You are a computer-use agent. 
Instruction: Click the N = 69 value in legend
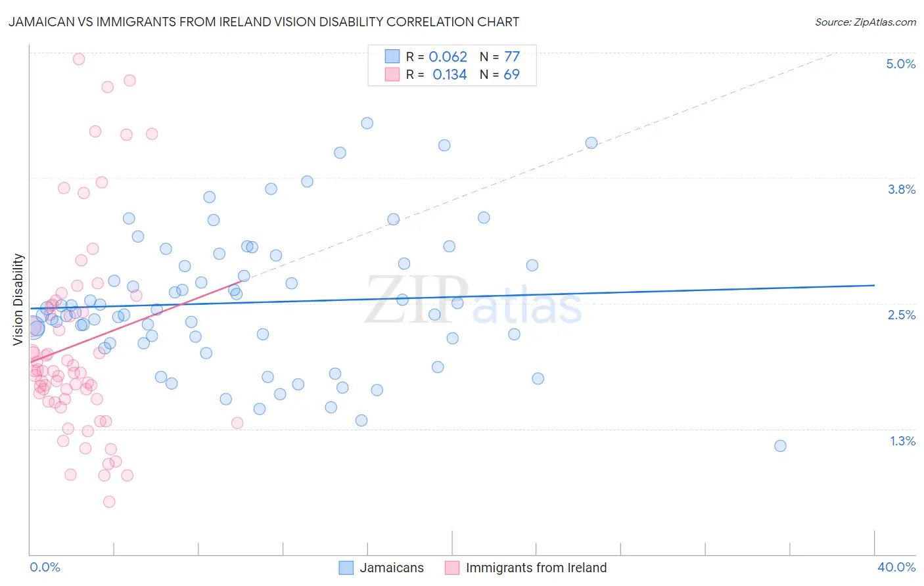[x=499, y=74]
